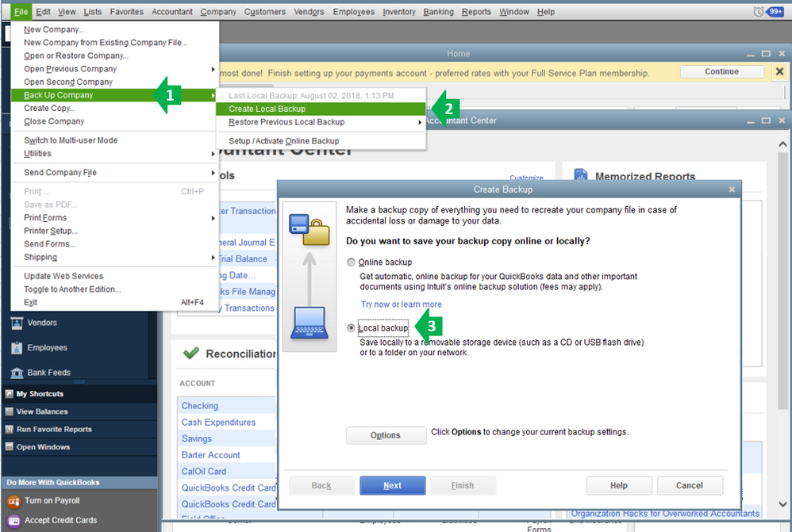Click the Next button
This screenshot has width=792, height=532.
pyautogui.click(x=393, y=485)
